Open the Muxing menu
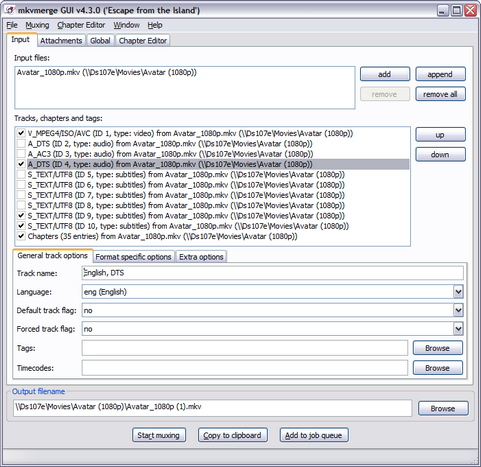This screenshot has height=467, width=481. 37,25
